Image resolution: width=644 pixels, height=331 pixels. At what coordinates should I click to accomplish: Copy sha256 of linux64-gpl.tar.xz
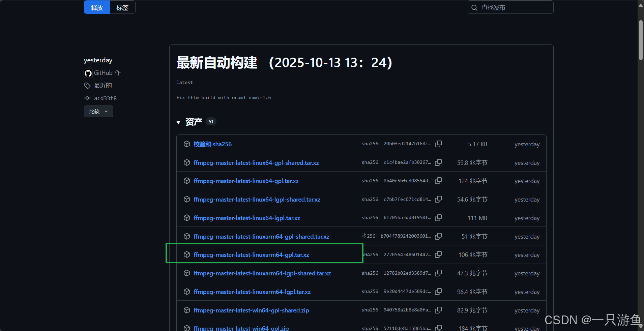point(438,181)
